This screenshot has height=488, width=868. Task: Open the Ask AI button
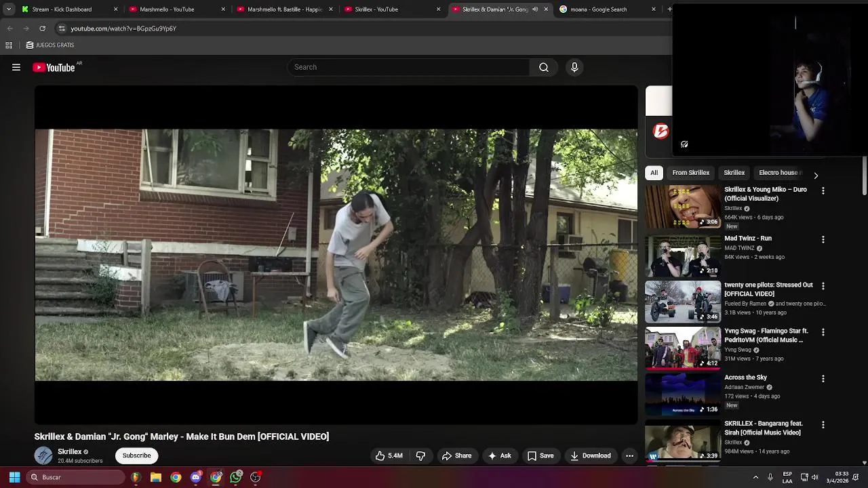(x=500, y=455)
